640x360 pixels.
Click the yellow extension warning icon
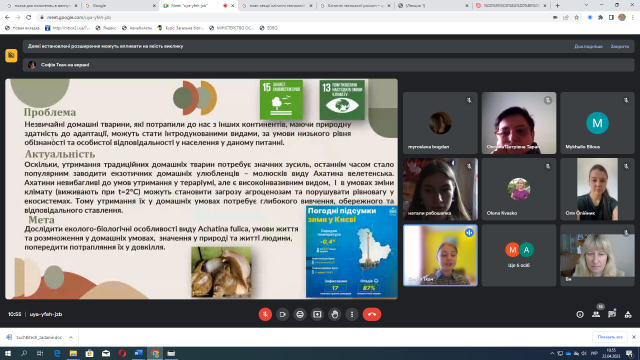[11, 55]
